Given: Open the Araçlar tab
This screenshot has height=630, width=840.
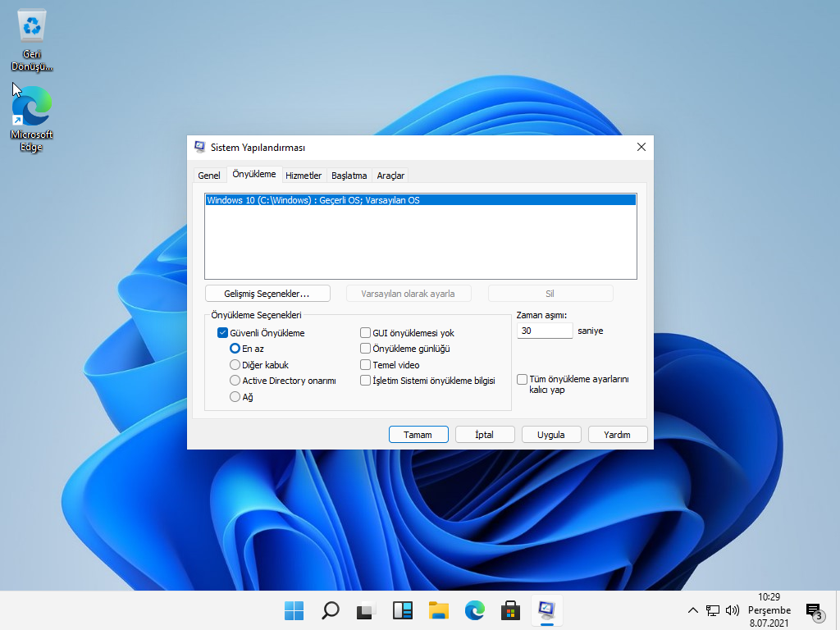Looking at the screenshot, I should (x=390, y=175).
